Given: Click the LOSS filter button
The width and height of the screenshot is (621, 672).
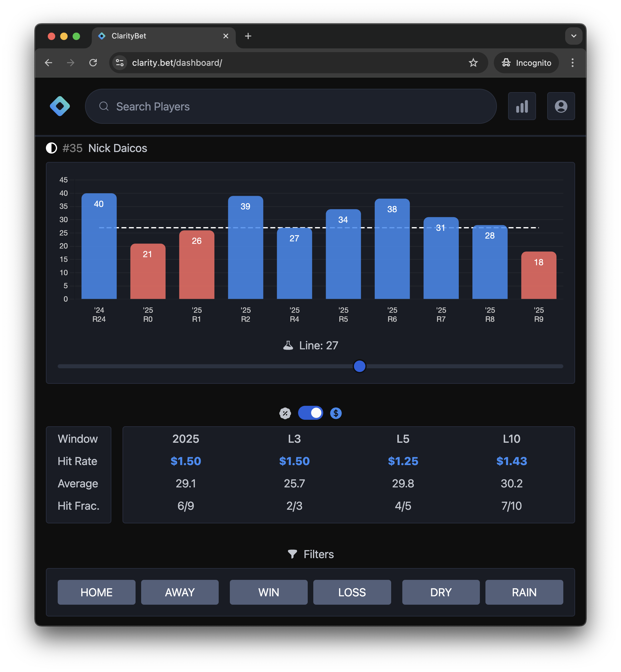Looking at the screenshot, I should [x=352, y=592].
